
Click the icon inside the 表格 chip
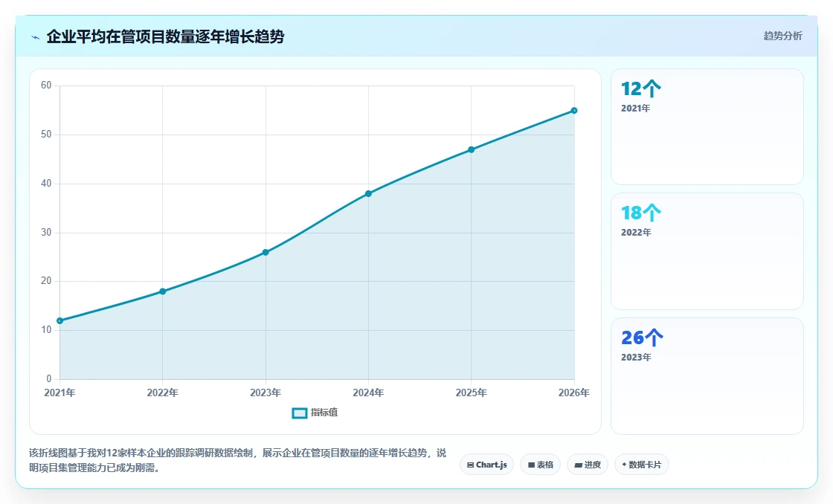pyautogui.click(x=531, y=465)
